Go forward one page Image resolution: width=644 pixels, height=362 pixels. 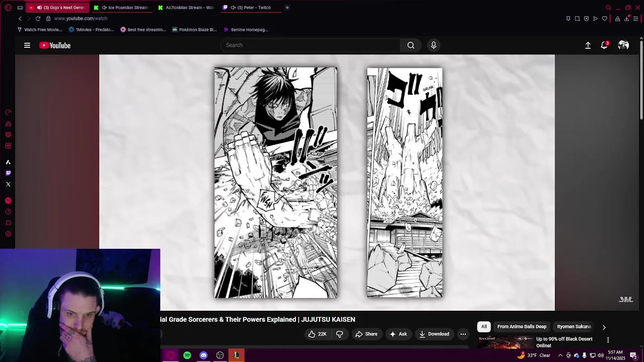pyautogui.click(x=29, y=19)
